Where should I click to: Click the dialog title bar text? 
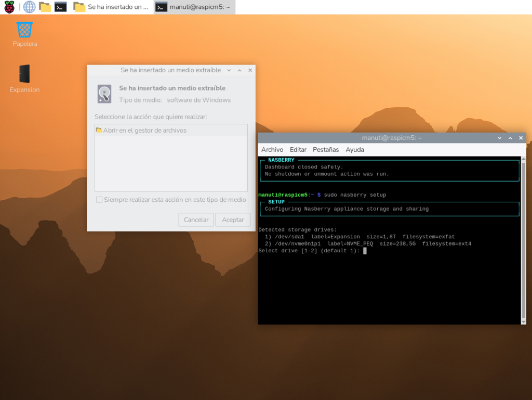[x=170, y=70]
